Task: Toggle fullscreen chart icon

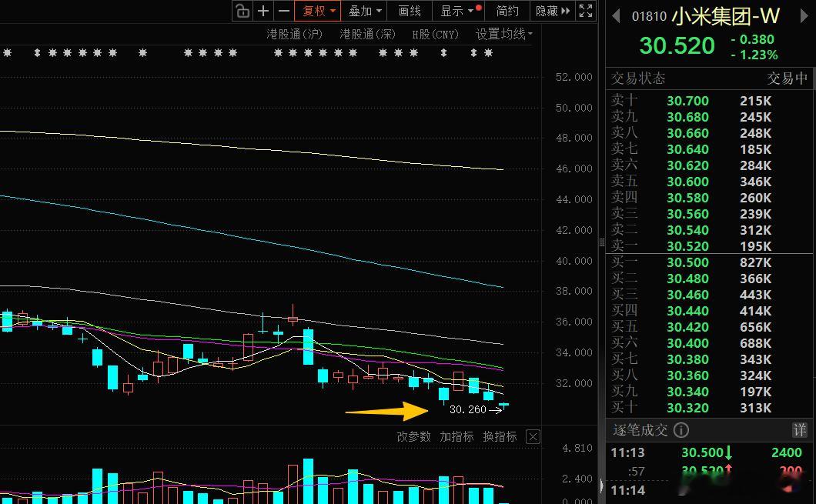Action: click(x=586, y=11)
